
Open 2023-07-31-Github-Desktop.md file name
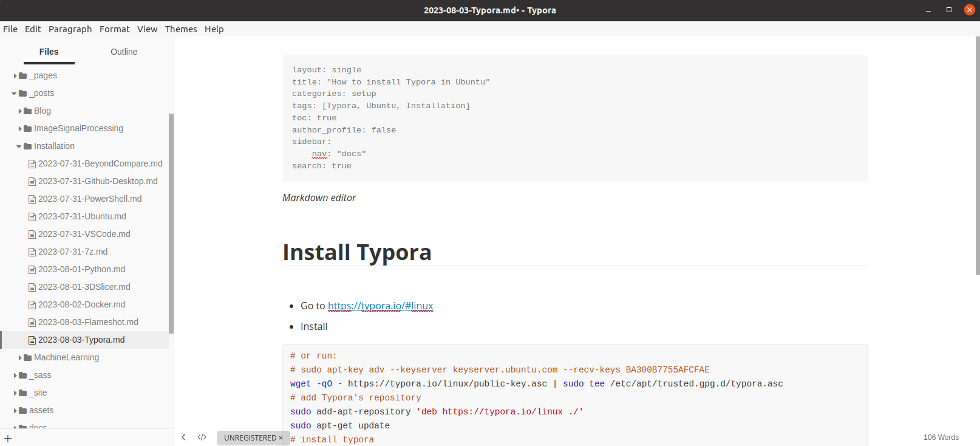pyautogui.click(x=98, y=181)
